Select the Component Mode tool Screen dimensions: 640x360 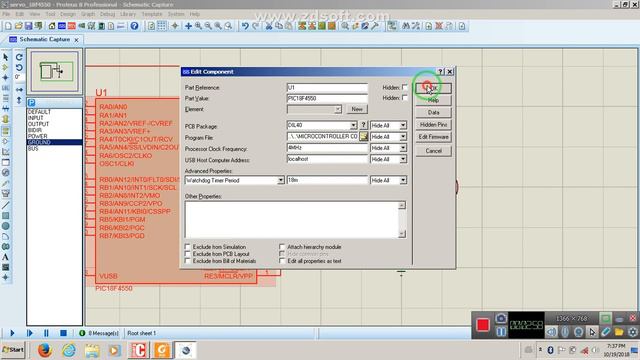tap(5, 67)
